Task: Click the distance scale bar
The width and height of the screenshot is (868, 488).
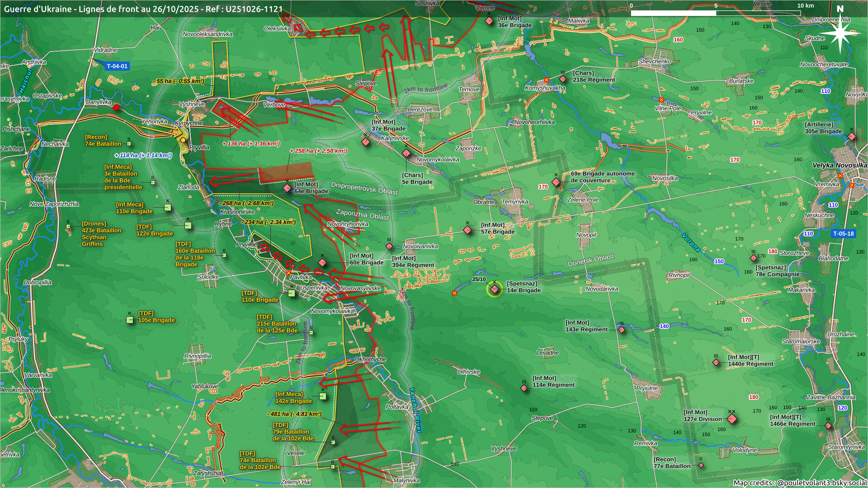Action: pyautogui.click(x=715, y=13)
